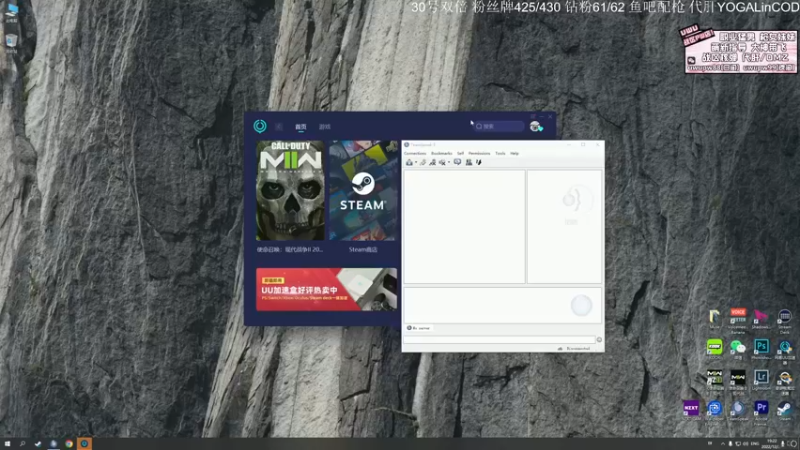Expand the arrow next to the away status icon
Screen dimensions: 800x450
coord(449,163)
